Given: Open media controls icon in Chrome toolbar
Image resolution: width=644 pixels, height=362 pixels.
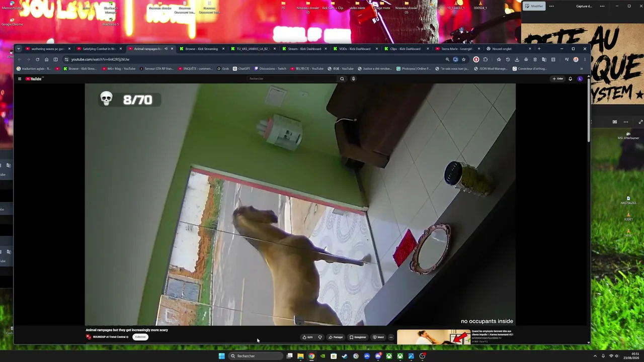Looking at the screenshot, I should [x=567, y=59].
